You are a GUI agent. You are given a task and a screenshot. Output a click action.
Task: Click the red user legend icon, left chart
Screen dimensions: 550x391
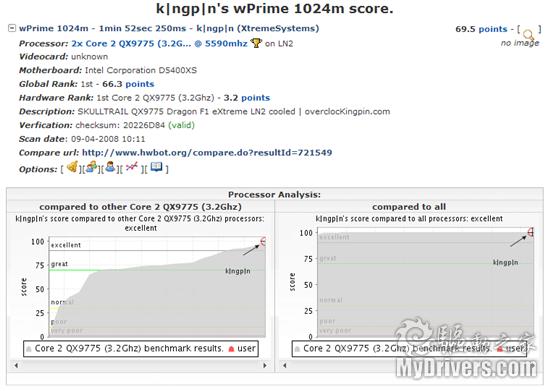coord(231,349)
